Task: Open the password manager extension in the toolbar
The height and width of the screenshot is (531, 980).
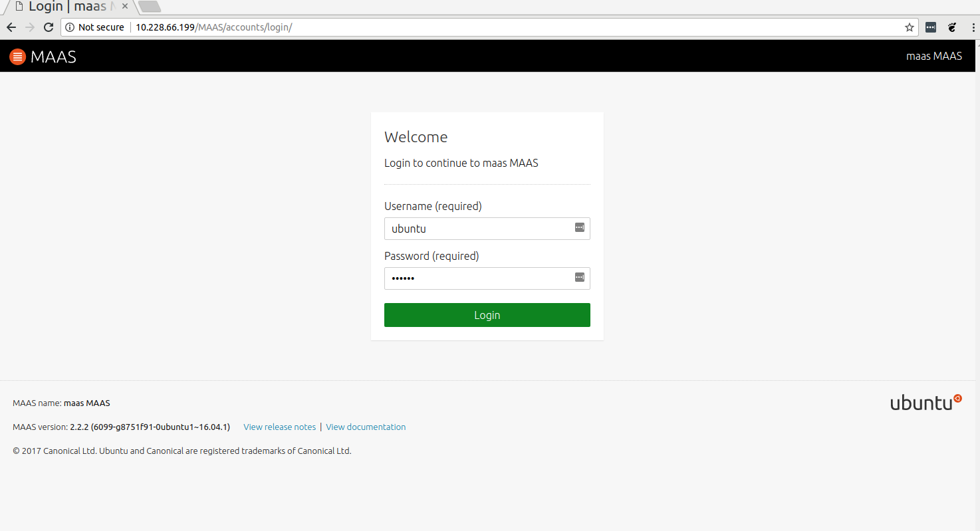Action: (x=931, y=27)
